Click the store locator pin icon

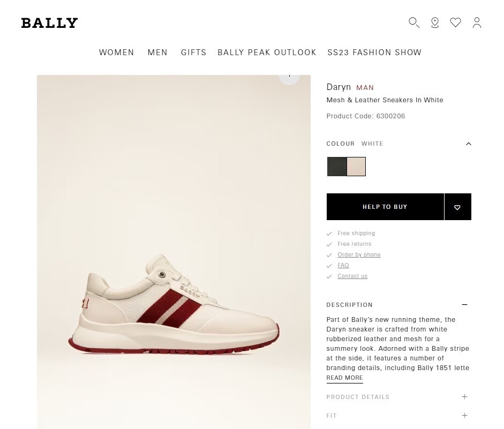pyautogui.click(x=435, y=22)
